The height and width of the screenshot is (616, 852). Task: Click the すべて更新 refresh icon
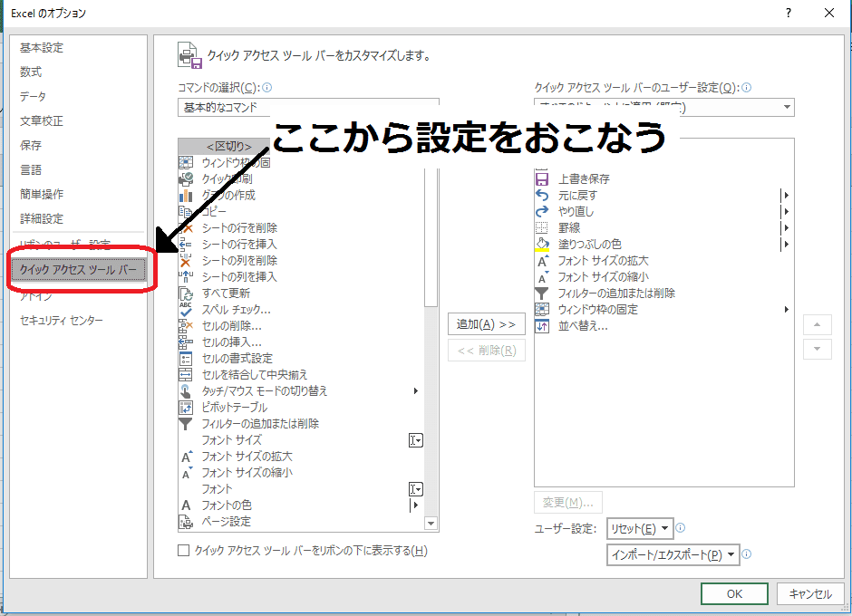point(186,294)
